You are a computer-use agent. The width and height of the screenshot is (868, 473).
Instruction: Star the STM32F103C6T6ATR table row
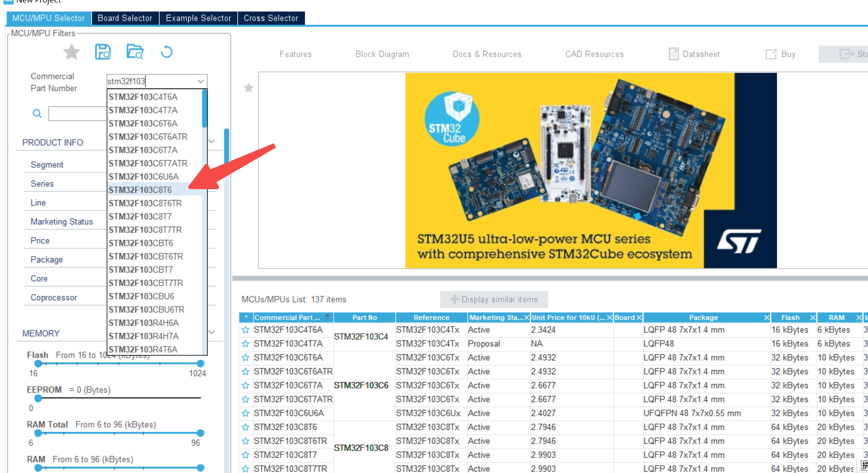(x=246, y=372)
